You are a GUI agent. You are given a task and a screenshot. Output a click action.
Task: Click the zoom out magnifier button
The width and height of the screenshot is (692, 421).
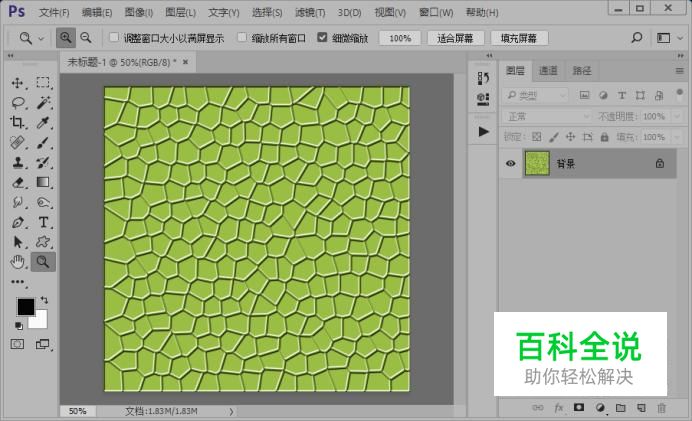tap(86, 37)
